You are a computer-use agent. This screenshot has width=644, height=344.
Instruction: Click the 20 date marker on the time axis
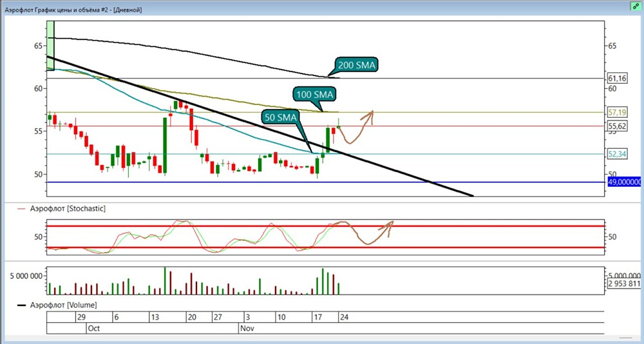(x=191, y=318)
